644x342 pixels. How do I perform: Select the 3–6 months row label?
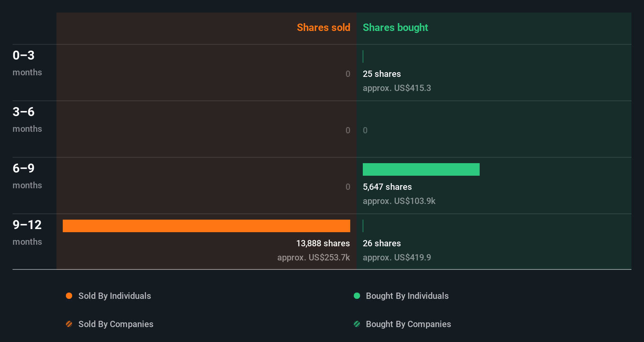[x=27, y=119]
